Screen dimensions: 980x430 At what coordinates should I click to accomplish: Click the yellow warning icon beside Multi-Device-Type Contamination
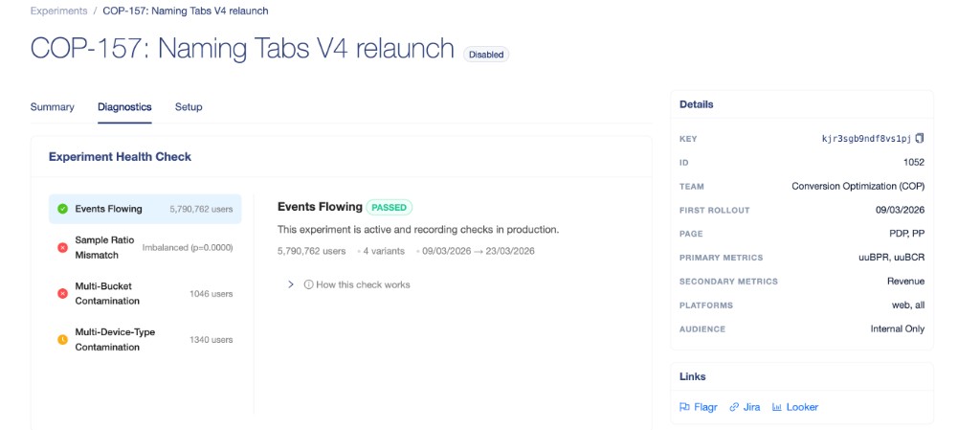(x=62, y=339)
